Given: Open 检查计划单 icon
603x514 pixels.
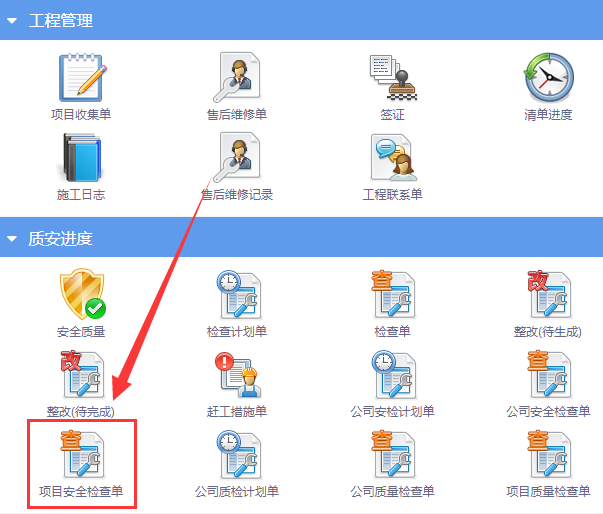Looking at the screenshot, I should click(238, 294).
